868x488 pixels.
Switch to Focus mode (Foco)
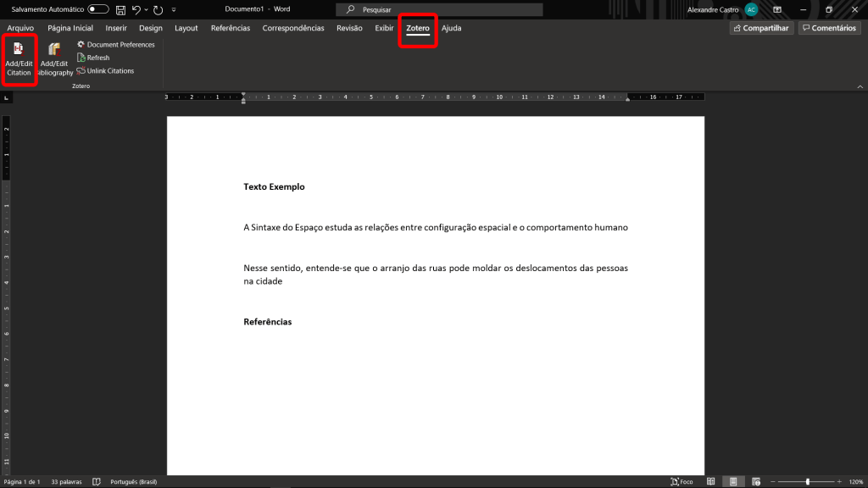coord(682,481)
